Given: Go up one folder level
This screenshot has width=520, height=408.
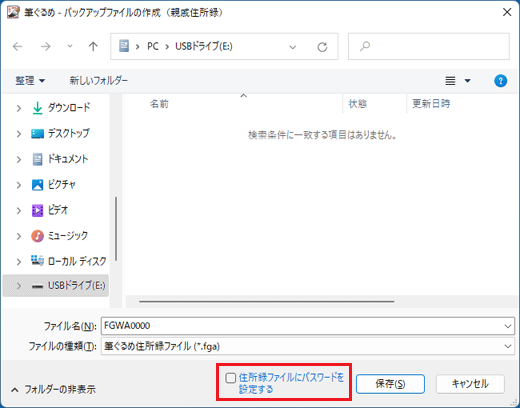Looking at the screenshot, I should (x=93, y=46).
